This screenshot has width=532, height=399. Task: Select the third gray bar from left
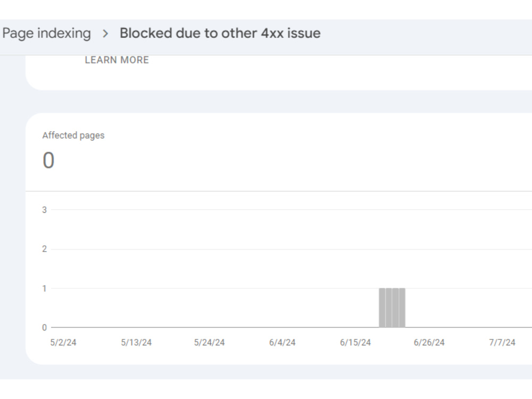click(x=395, y=307)
